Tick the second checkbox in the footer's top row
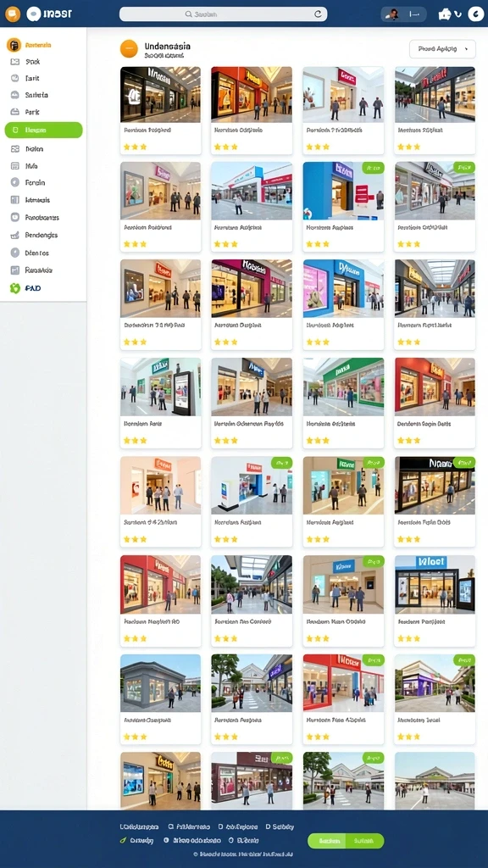This screenshot has height=868, width=488. coord(171,826)
